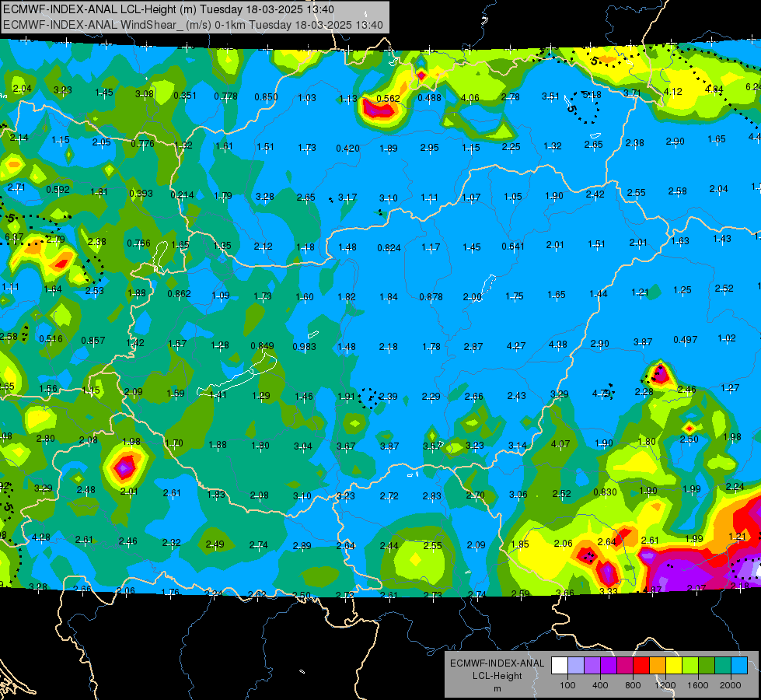The image size is (761, 700).
Task: Click the wind shear value 0.857
Action: point(93,341)
